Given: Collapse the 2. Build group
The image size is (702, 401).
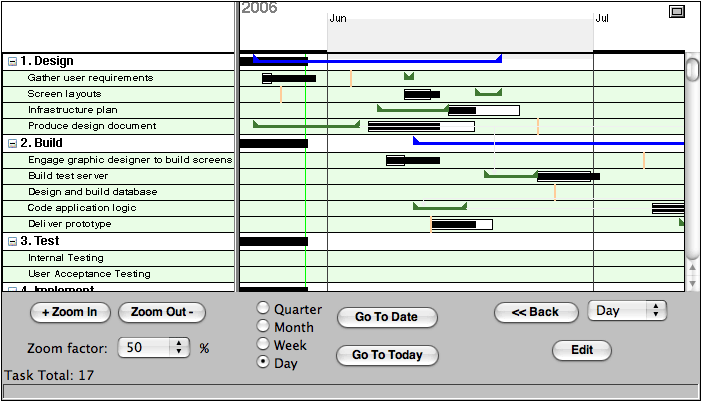Looking at the screenshot, I should tap(13, 144).
